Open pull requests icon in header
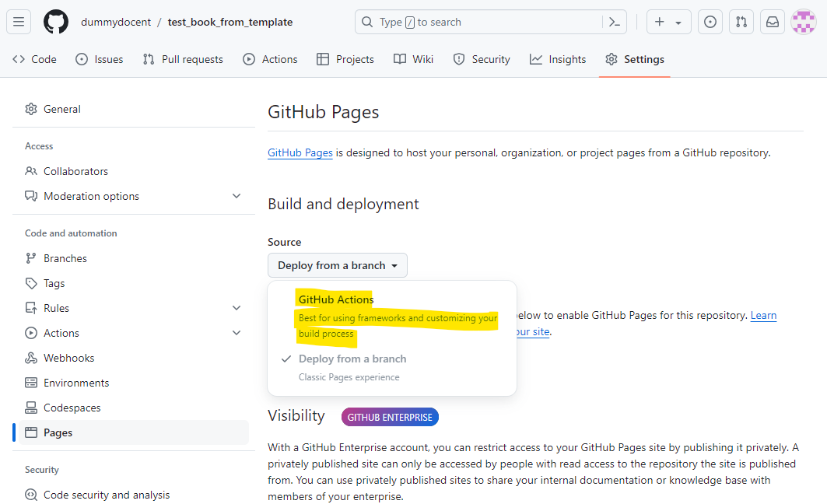Screen dimensions: 827x504 tap(741, 22)
